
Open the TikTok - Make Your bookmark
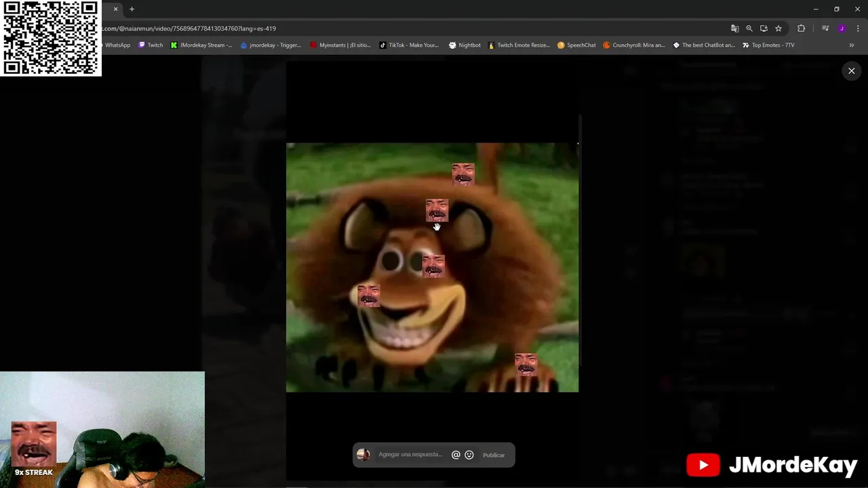(x=409, y=45)
